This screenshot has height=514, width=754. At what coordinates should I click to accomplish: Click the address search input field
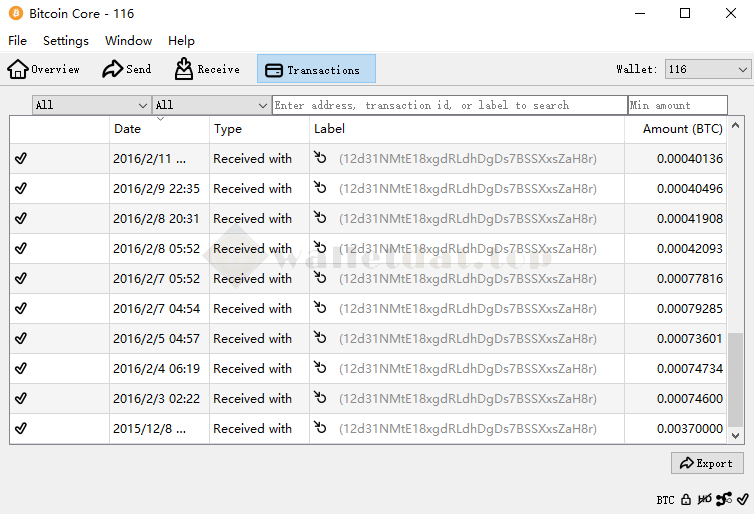[x=449, y=105]
